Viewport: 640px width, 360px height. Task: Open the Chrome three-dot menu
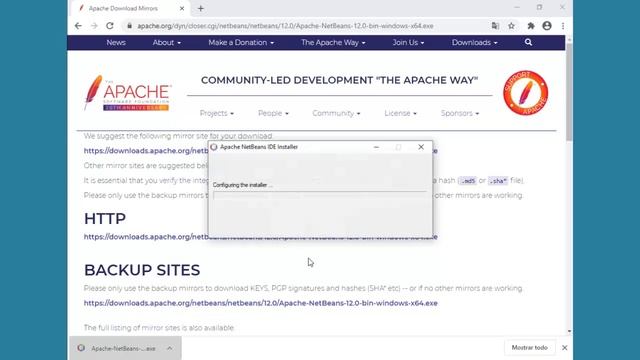(563, 26)
